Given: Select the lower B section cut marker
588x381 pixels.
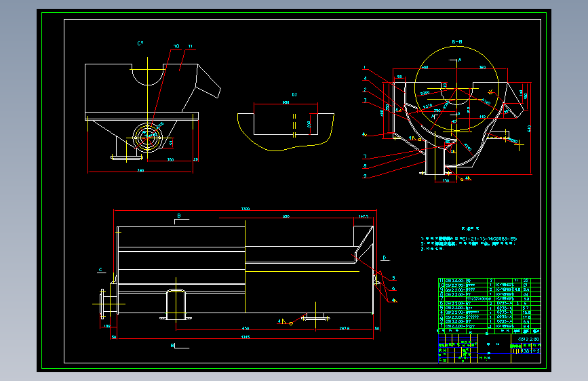Looking at the screenshot, I should (x=172, y=345).
